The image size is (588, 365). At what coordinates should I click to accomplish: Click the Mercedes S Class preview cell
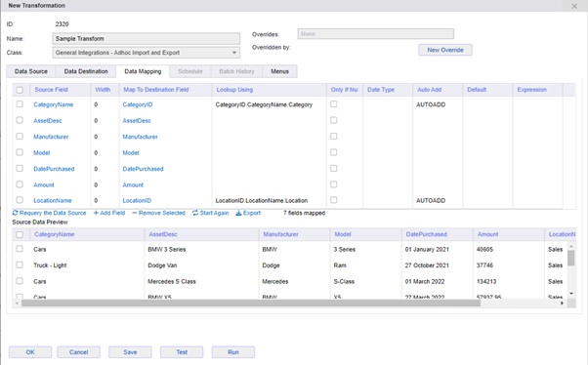tap(172, 281)
